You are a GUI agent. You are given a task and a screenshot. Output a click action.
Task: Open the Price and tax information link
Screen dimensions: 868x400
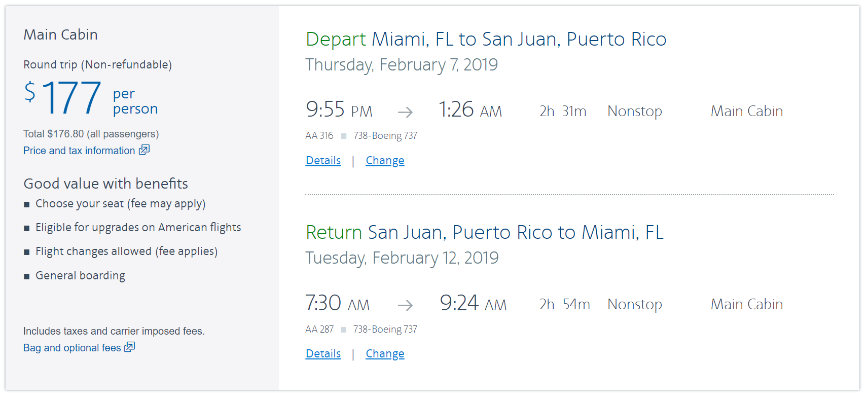click(79, 151)
